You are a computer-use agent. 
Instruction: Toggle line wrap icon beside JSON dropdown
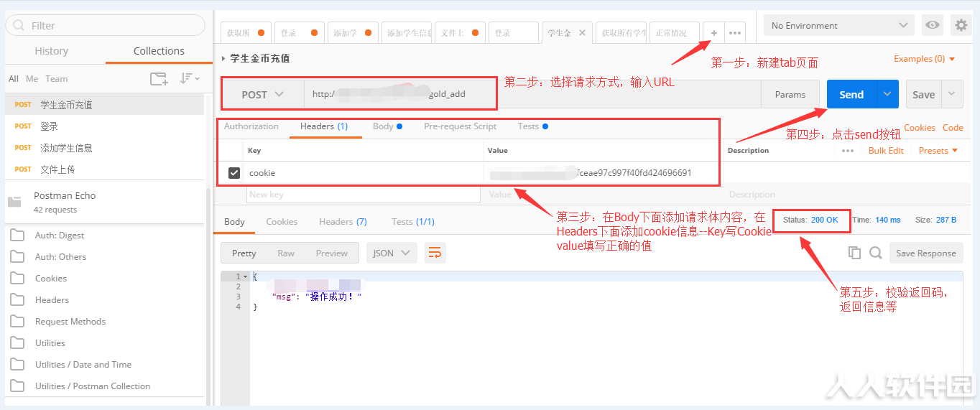click(x=434, y=253)
